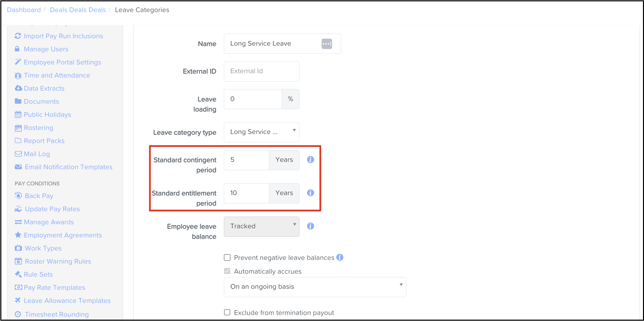This screenshot has width=644, height=321.
Task: Click the Manage Users lock icon
Action: (17, 49)
